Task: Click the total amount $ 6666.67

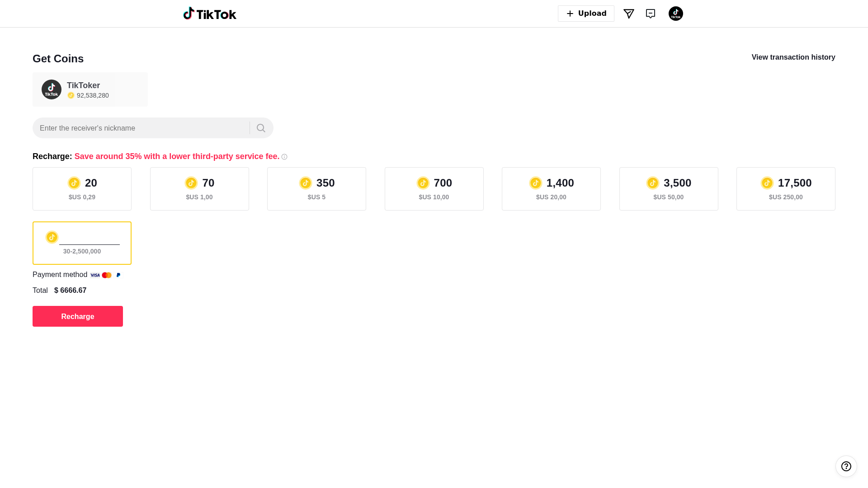Action: [x=70, y=291]
